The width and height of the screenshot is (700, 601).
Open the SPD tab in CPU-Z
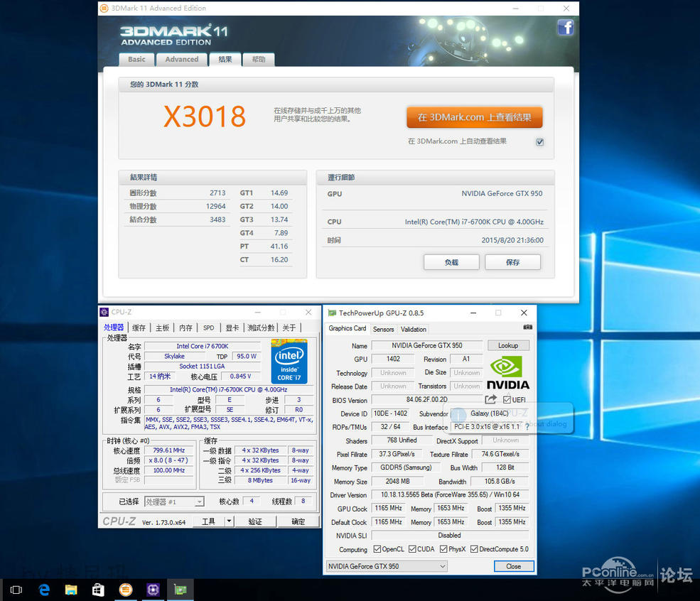pos(208,327)
